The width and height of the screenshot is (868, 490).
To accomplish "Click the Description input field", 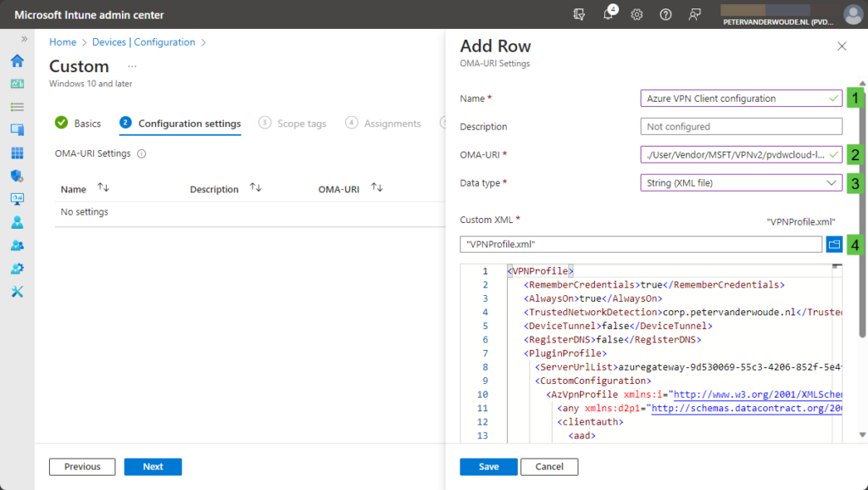I will (x=741, y=126).
